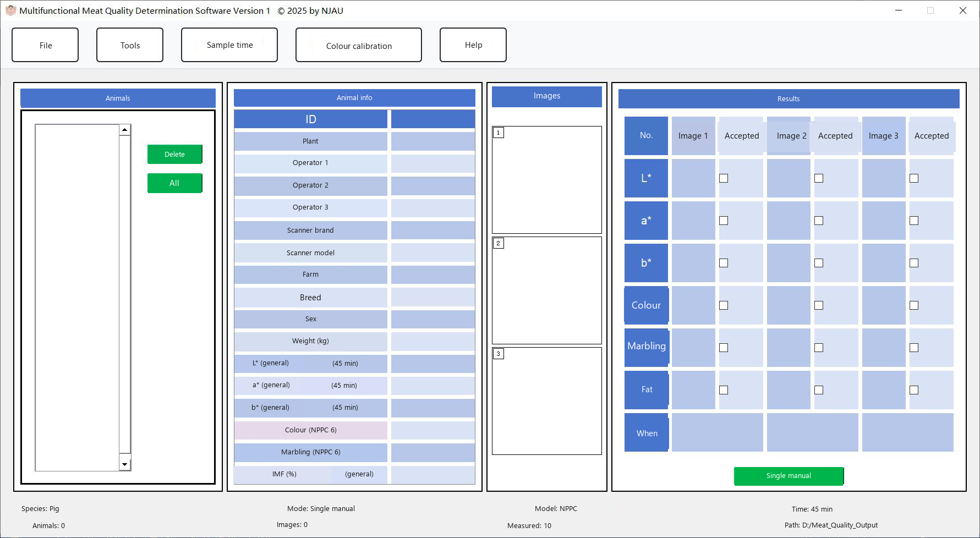980x538 pixels.
Task: Click the value field next to ID
Action: pos(433,119)
